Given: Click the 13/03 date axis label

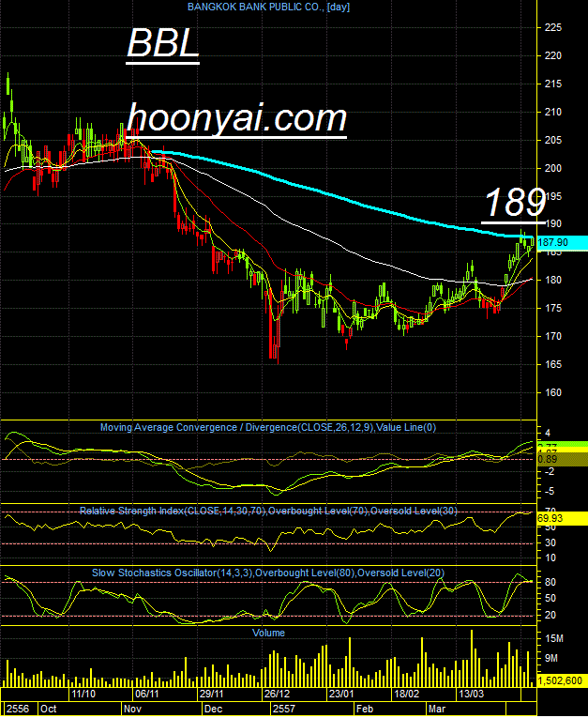Looking at the screenshot, I should pyautogui.click(x=472, y=694).
